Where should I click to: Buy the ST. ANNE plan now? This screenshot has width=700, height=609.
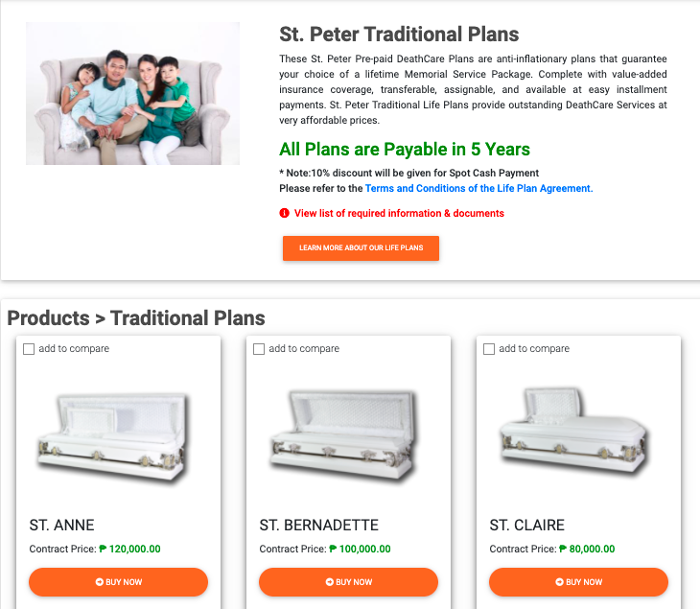(x=118, y=582)
